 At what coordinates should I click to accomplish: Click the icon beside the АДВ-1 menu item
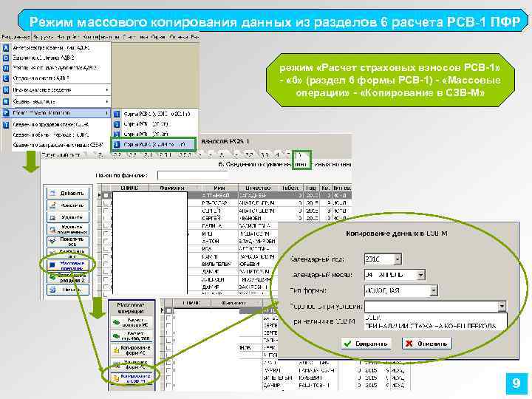point(6,48)
